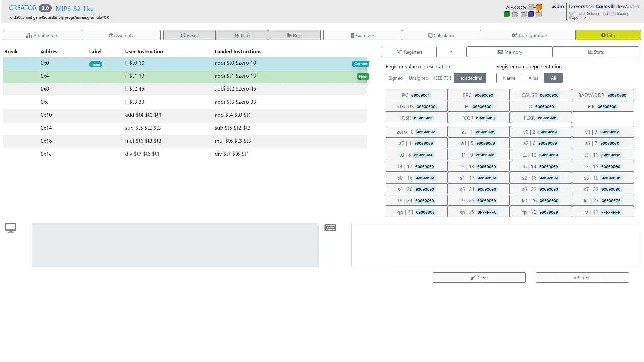The height and width of the screenshot is (362, 644).
Task: Open the sp | 29 register
Action: (x=479, y=212)
